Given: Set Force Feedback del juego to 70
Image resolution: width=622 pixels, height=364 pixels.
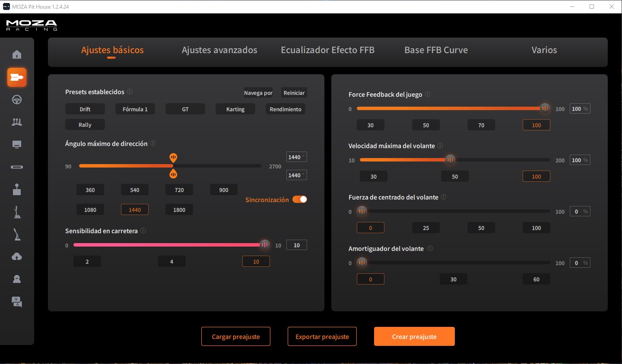Looking at the screenshot, I should click(x=481, y=125).
